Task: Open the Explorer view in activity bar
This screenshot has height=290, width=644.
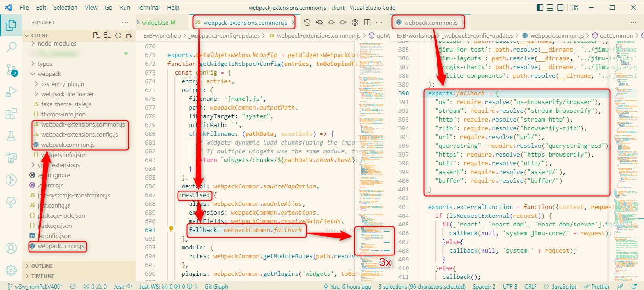Action: pos(11,25)
